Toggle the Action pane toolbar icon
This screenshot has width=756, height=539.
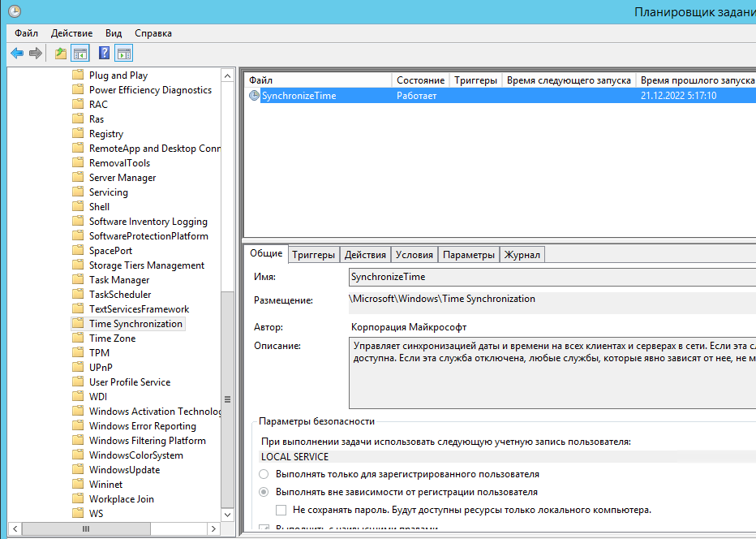pyautogui.click(x=123, y=54)
